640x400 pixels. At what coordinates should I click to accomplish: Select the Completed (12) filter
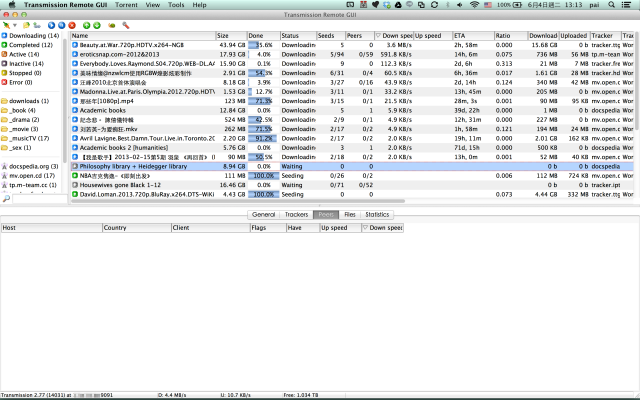point(30,45)
